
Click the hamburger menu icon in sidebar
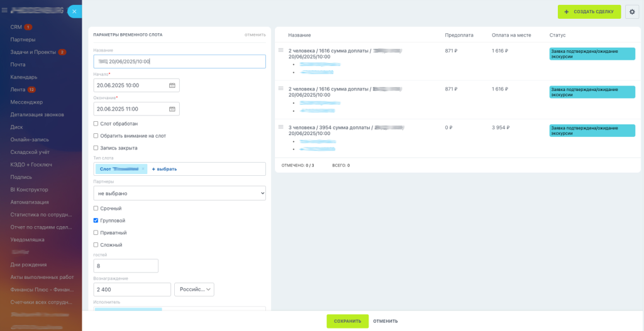pos(5,11)
